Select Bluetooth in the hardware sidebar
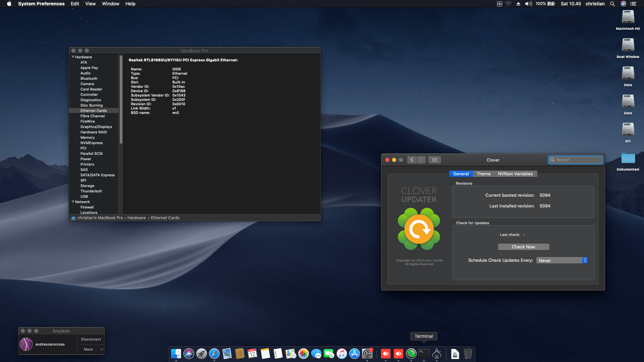Screen dimensions: 644x362 (x=89, y=78)
